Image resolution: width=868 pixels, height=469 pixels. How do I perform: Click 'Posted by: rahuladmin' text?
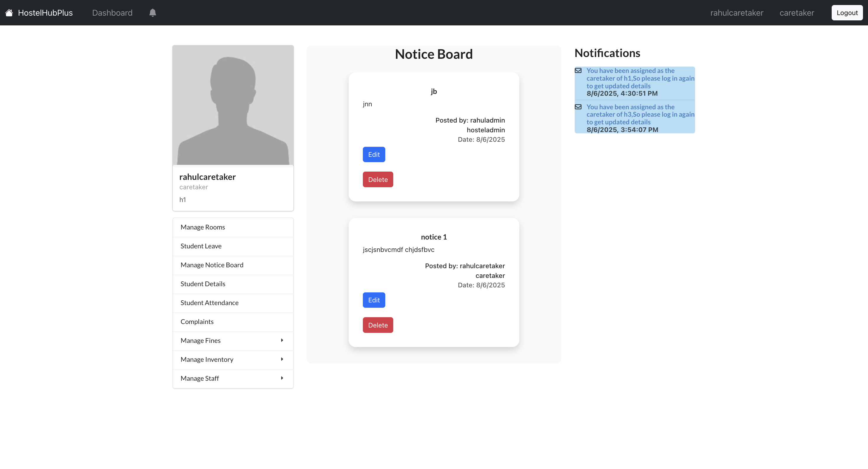(x=470, y=120)
